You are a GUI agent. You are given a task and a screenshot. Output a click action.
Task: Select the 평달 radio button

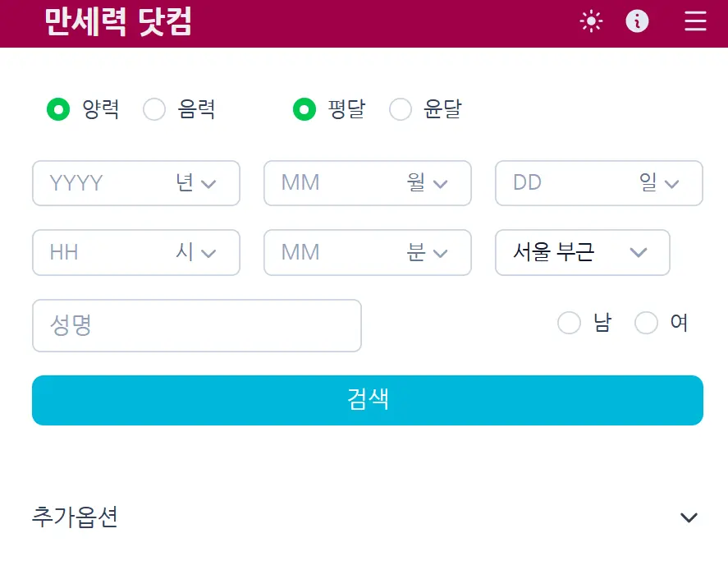coord(304,108)
